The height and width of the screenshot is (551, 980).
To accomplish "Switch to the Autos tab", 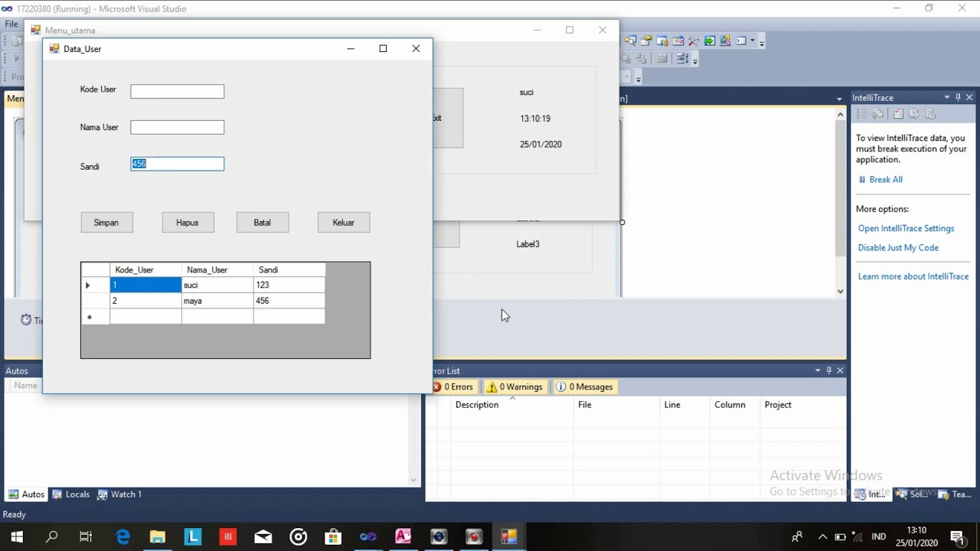I will tap(27, 494).
